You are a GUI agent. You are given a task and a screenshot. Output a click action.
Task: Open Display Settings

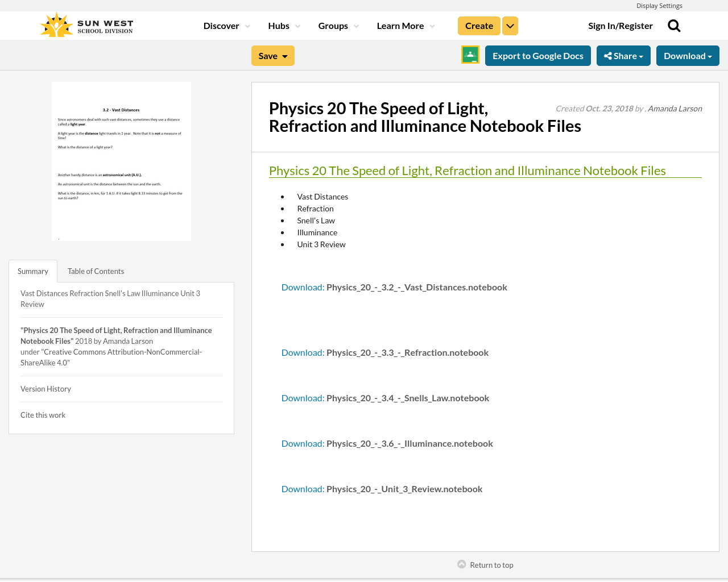659,5
